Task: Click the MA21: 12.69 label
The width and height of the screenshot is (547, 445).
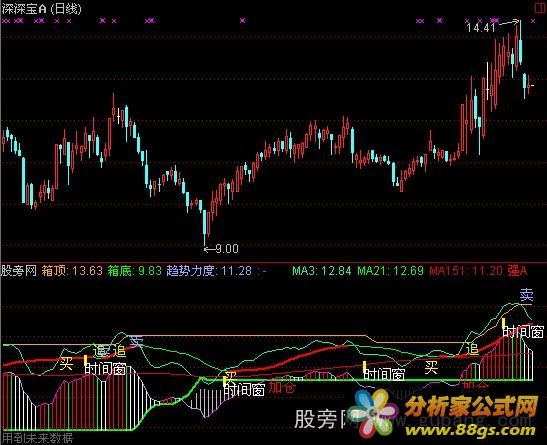Action: tap(390, 271)
